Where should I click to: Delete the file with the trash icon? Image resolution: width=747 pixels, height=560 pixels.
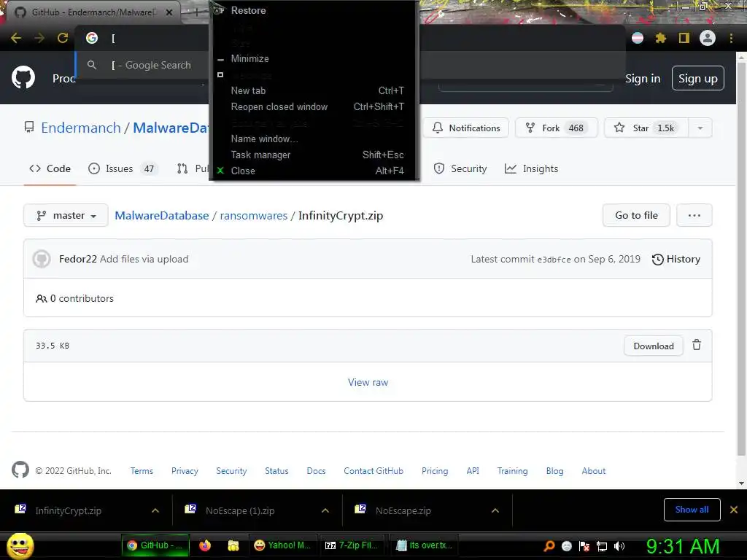(x=697, y=345)
